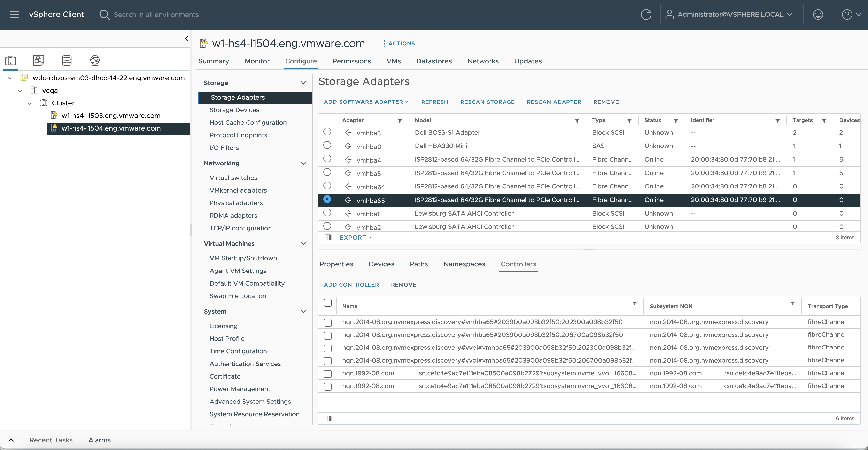Switch to Storage inventory view
Image resolution: width=868 pixels, height=450 pixels.
(x=67, y=60)
